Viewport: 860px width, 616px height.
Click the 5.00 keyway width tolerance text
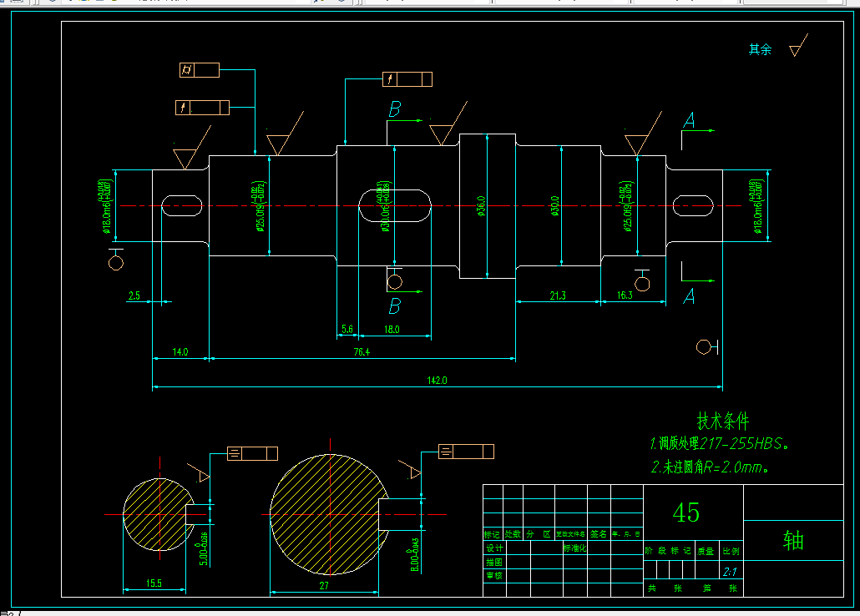click(x=202, y=549)
